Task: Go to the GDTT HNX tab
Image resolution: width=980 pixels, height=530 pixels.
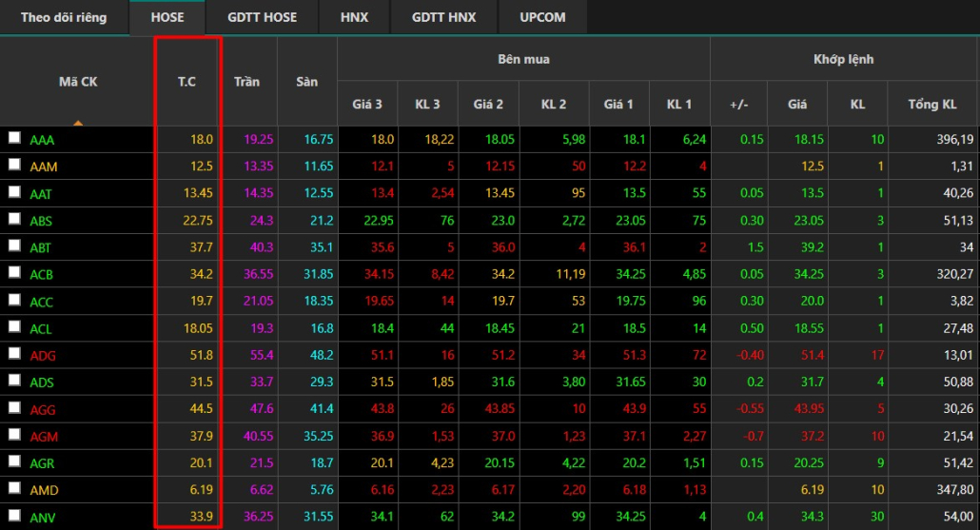Action: coord(443,17)
